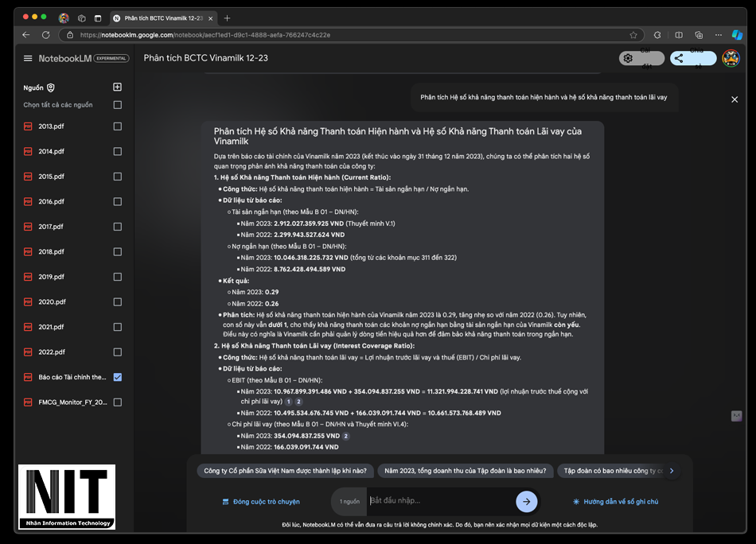Add a new source with the plus icon

(117, 87)
